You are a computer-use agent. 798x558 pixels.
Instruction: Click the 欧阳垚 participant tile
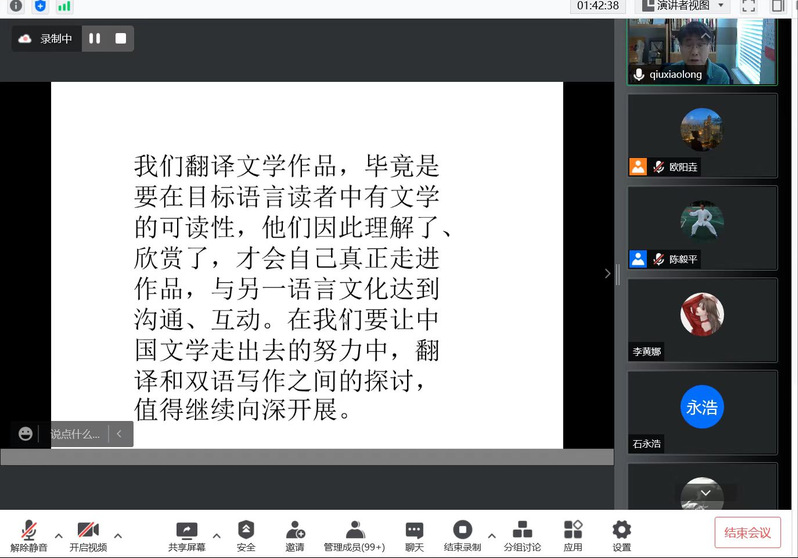pos(702,135)
